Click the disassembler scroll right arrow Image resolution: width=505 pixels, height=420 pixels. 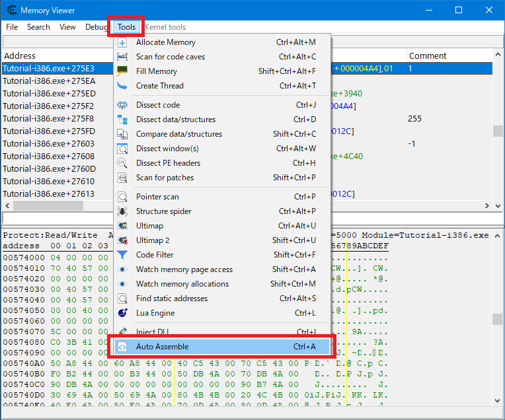(487, 205)
